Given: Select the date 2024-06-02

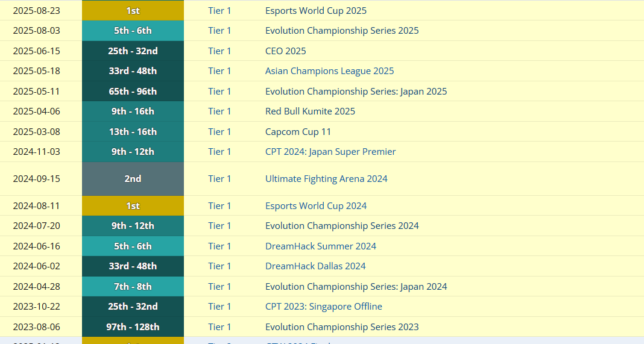Looking at the screenshot, I should point(37,266).
